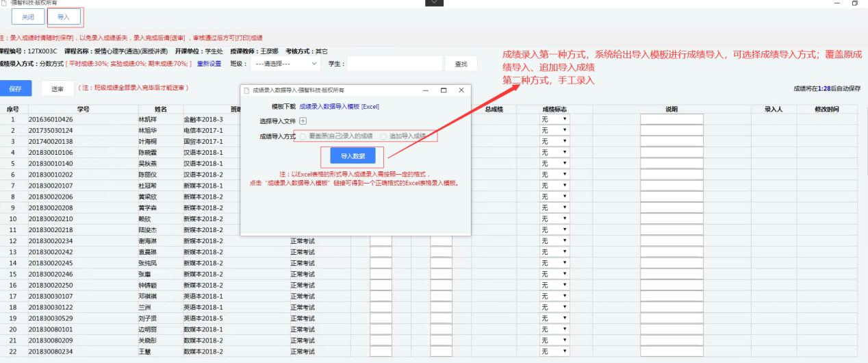Click the 姓名 column header

point(161,109)
